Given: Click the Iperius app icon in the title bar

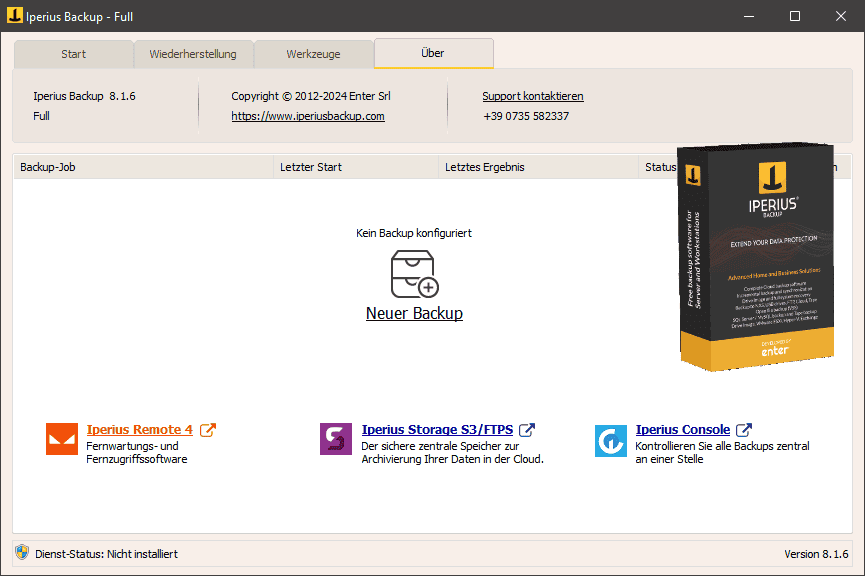Looking at the screenshot, I should (x=15, y=15).
